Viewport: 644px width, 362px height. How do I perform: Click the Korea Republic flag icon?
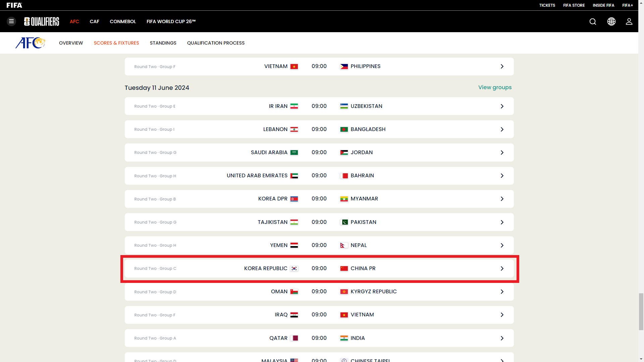pyautogui.click(x=294, y=268)
